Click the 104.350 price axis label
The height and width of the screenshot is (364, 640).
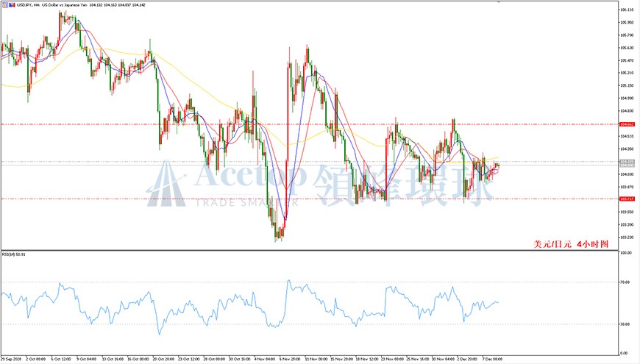[627, 149]
